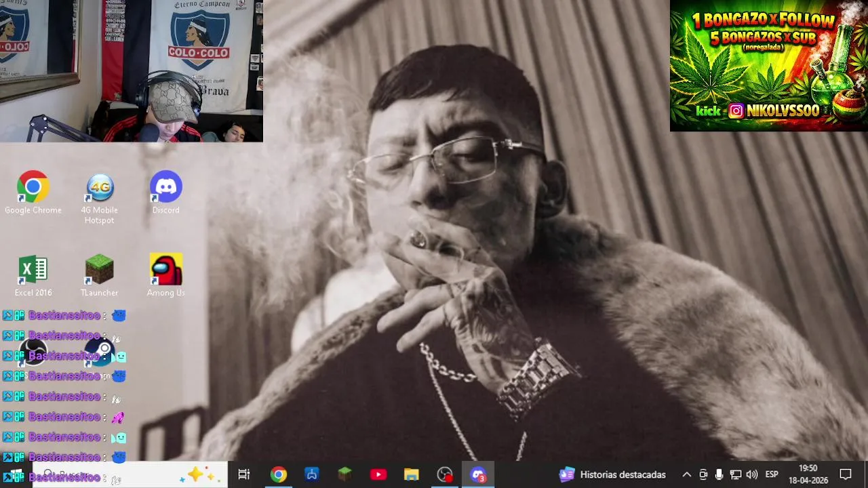Click the Bongazo x Follow banner
The image size is (868, 488).
(769, 66)
